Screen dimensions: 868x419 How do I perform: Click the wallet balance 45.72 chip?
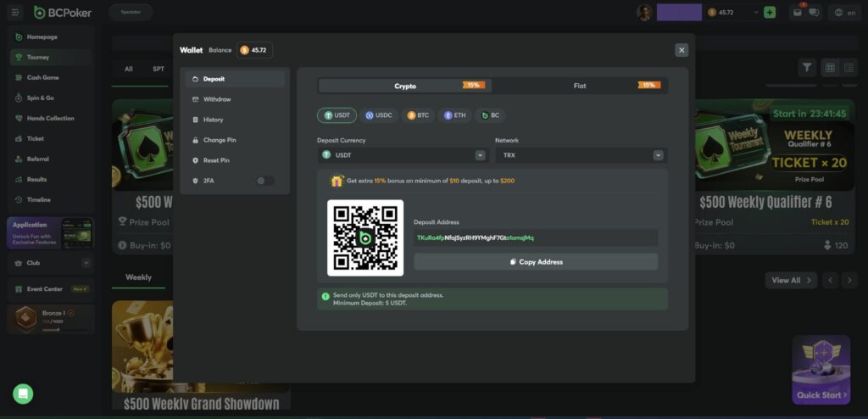click(254, 50)
